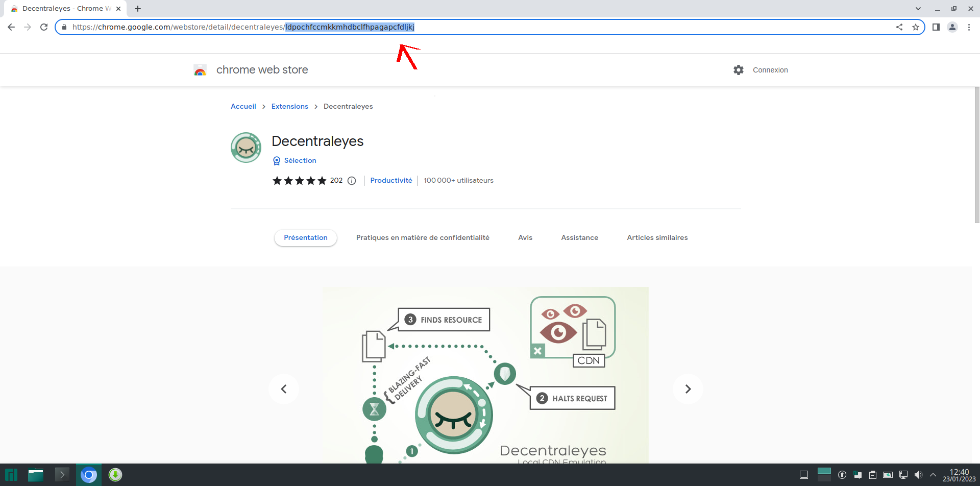Open the tab search dropdown arrow

918,9
